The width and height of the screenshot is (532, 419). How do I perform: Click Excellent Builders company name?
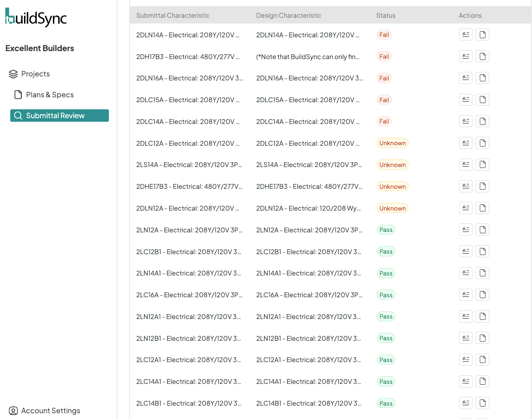tap(40, 48)
